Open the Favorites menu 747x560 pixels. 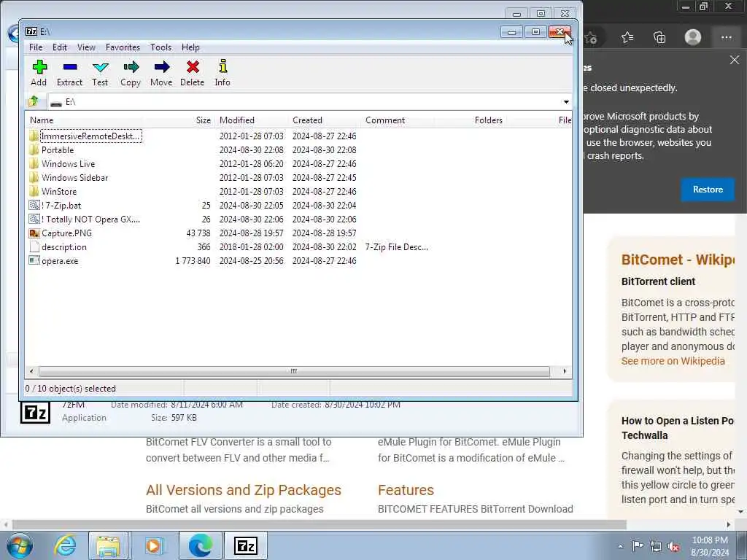coord(123,47)
